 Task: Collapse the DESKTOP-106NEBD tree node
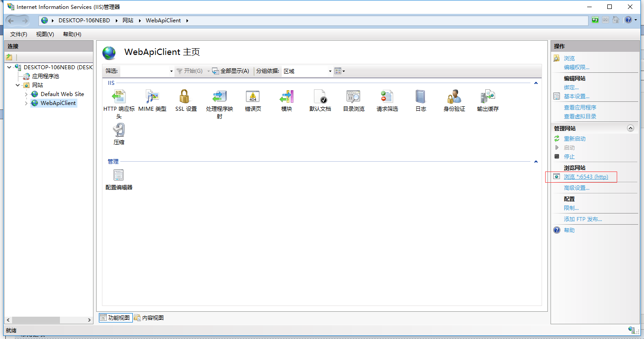pyautogui.click(x=9, y=67)
